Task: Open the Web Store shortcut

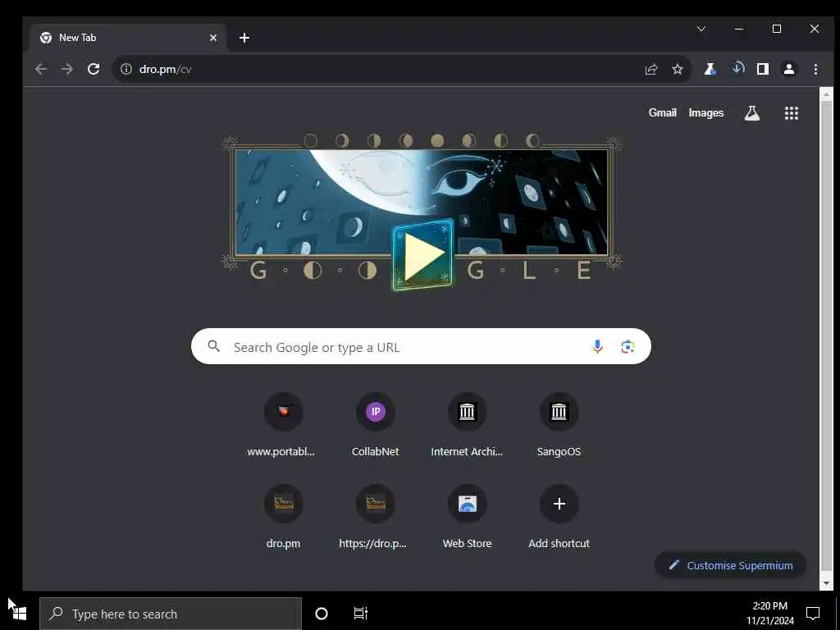Action: coord(467,517)
